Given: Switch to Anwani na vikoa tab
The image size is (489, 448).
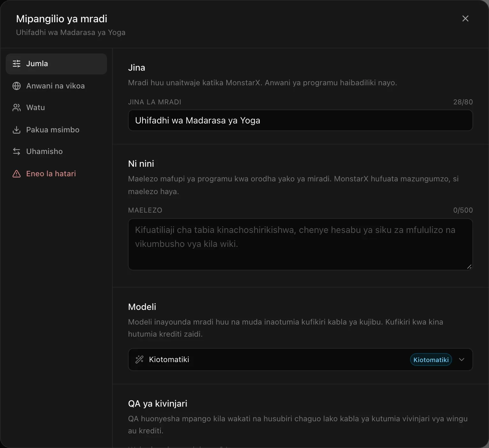Looking at the screenshot, I should 56,86.
